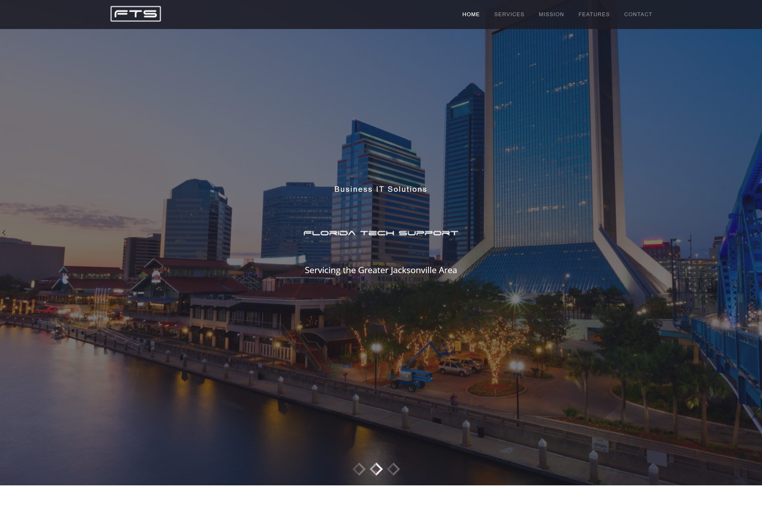Click the Business IT Solutions heading
The image size is (762, 532).
point(381,189)
